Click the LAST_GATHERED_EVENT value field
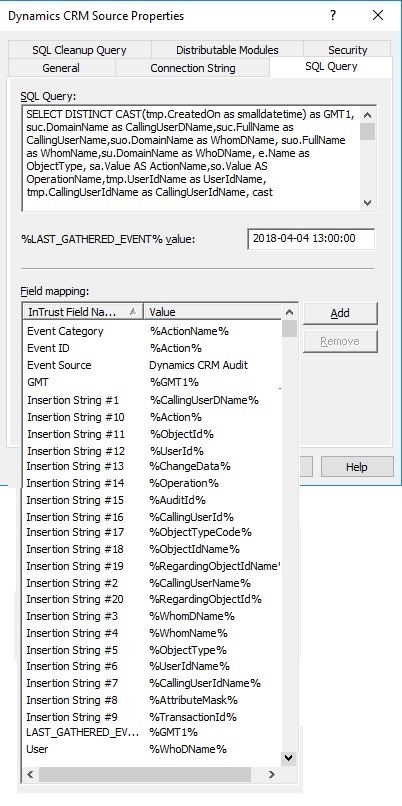Viewport: 402px width, 806px height. click(x=311, y=239)
